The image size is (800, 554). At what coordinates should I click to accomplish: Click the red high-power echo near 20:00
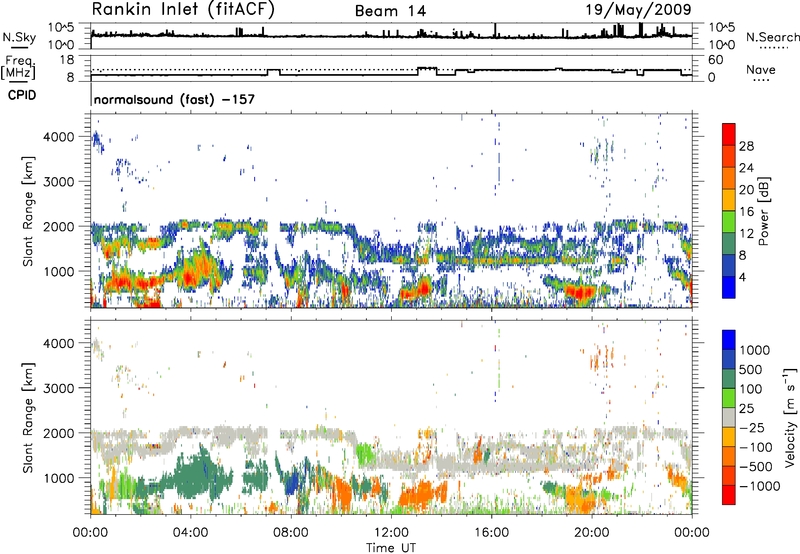(581, 292)
